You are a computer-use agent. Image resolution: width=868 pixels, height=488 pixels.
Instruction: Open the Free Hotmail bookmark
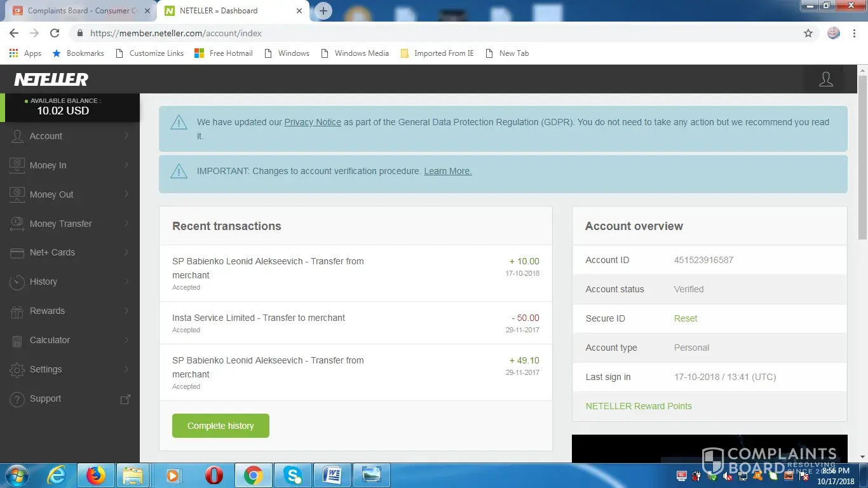[x=224, y=53]
